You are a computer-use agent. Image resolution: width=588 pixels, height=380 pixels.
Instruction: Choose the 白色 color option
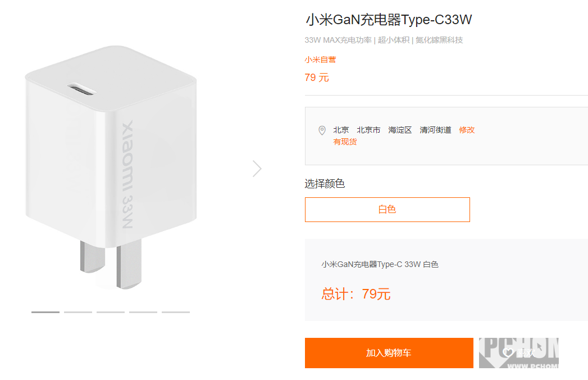click(388, 210)
